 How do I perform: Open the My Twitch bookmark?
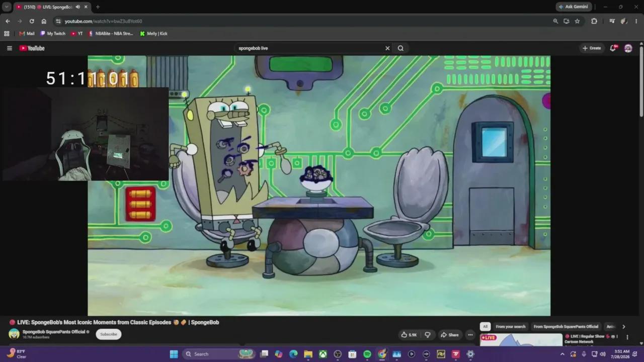[53, 34]
